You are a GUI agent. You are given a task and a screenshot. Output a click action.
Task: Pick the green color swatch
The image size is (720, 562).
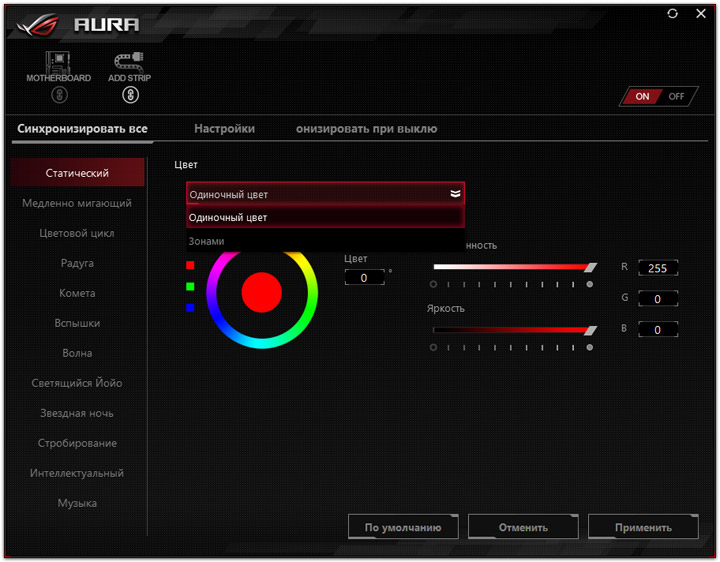tap(190, 287)
